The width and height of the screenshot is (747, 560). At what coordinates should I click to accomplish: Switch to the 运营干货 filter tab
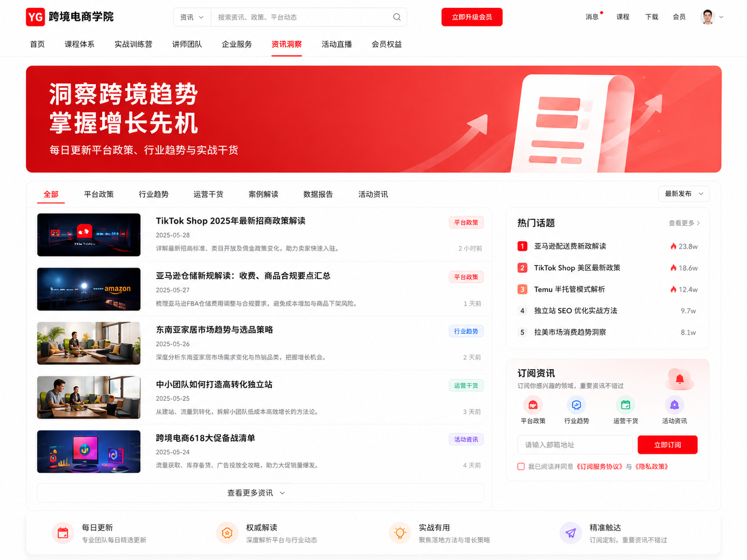pos(208,194)
